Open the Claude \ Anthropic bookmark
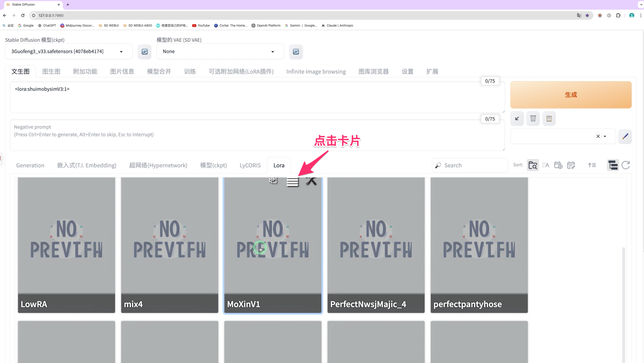This screenshot has width=644, height=363. (337, 26)
